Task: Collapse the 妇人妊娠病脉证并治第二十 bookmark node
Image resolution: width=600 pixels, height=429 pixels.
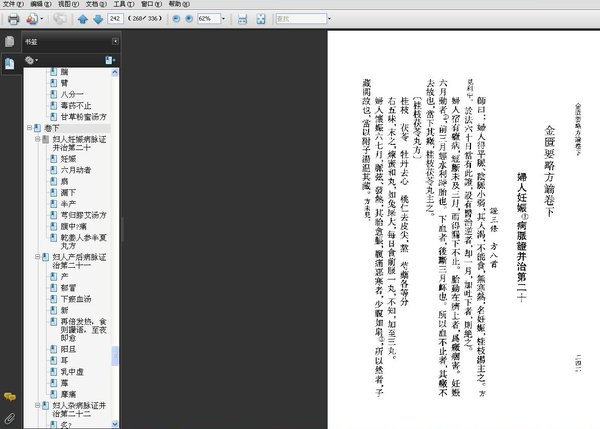Action: (38, 139)
